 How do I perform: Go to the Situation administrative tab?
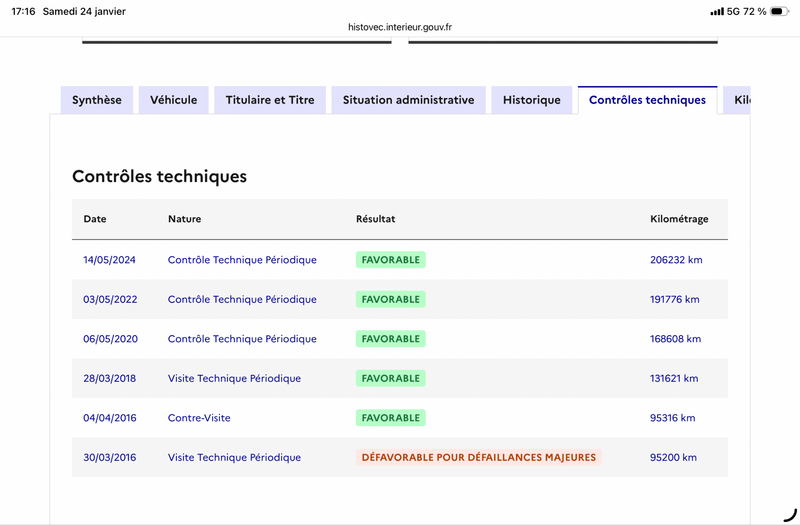[408, 100]
